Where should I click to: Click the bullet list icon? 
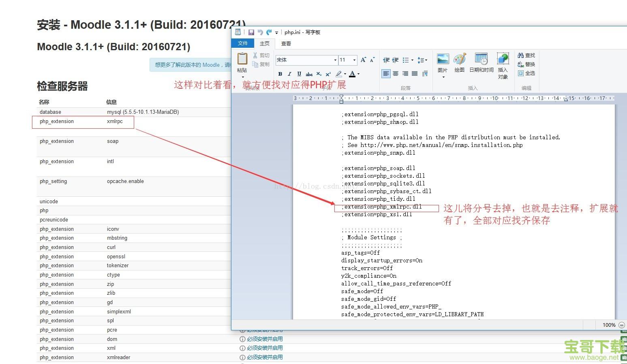point(405,60)
